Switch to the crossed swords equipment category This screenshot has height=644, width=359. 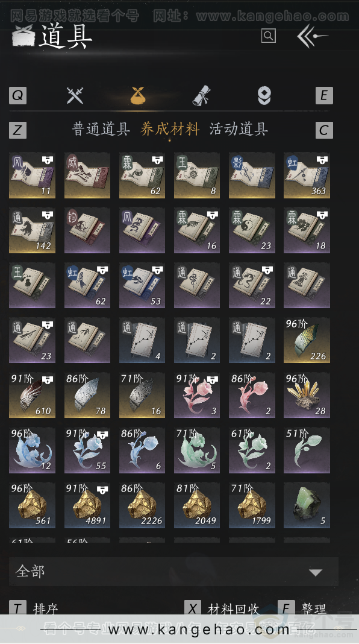(x=75, y=96)
